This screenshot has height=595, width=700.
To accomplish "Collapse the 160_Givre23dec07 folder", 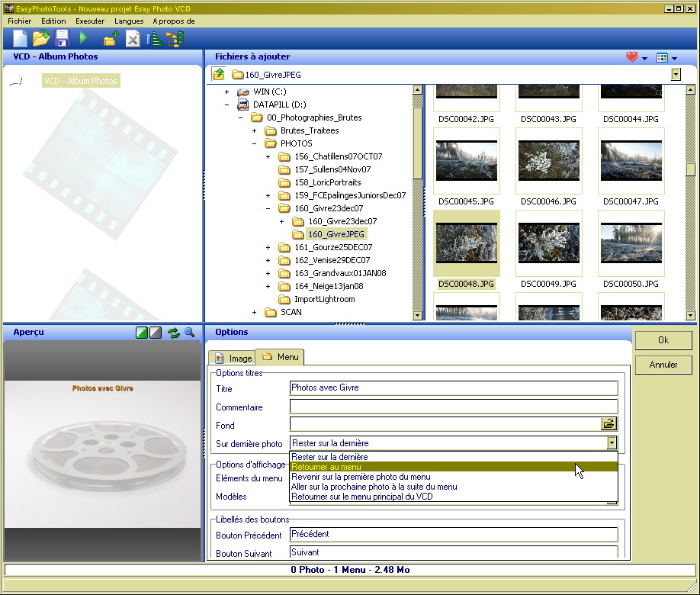I will 268,208.
